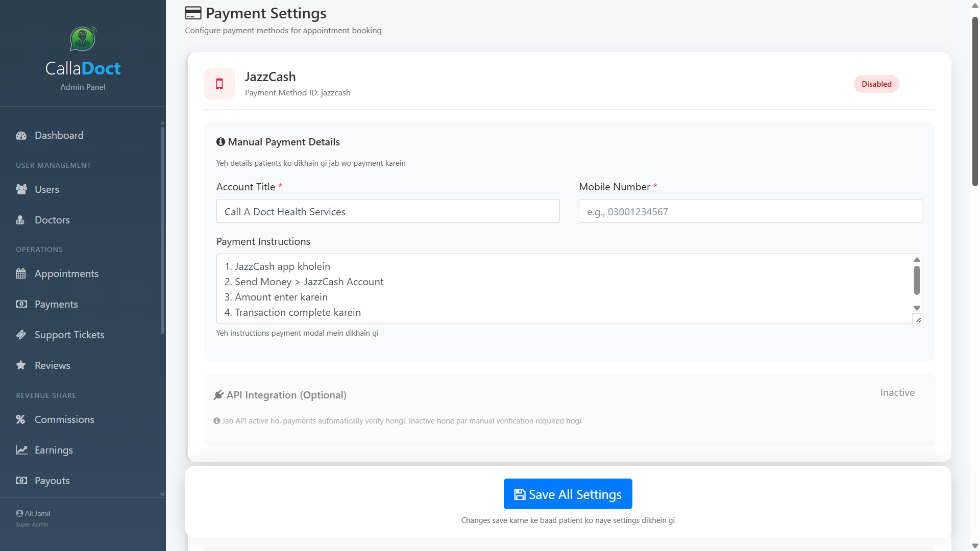Go to Reviews in sidebar

tap(82, 366)
